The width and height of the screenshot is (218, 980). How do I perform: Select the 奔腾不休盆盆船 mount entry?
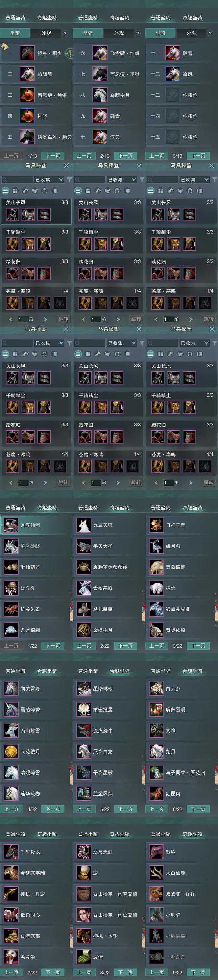click(x=109, y=567)
